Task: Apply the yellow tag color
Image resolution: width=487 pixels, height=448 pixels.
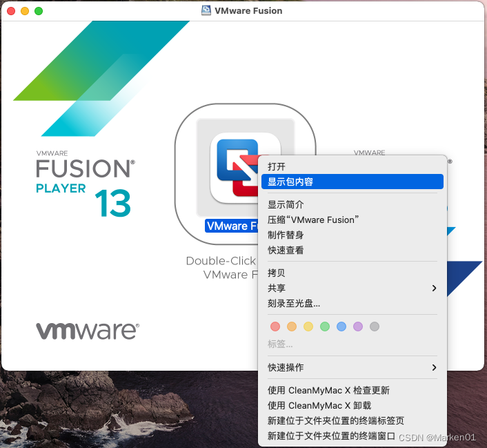Action: [x=308, y=327]
